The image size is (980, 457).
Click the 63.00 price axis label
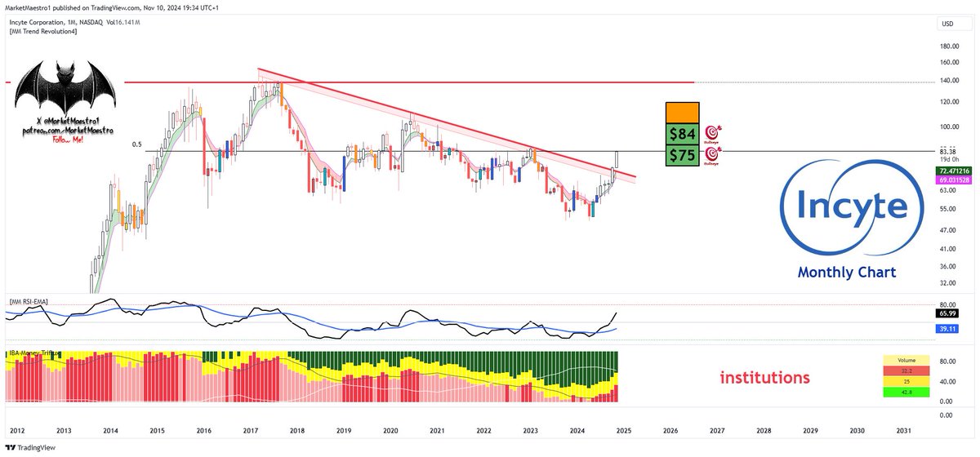pyautogui.click(x=948, y=190)
